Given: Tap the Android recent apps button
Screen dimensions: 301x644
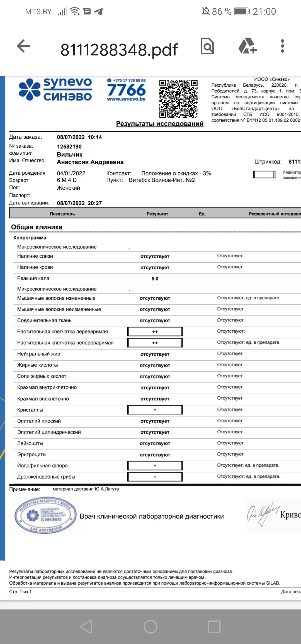Looking at the screenshot, I should coord(214,627).
